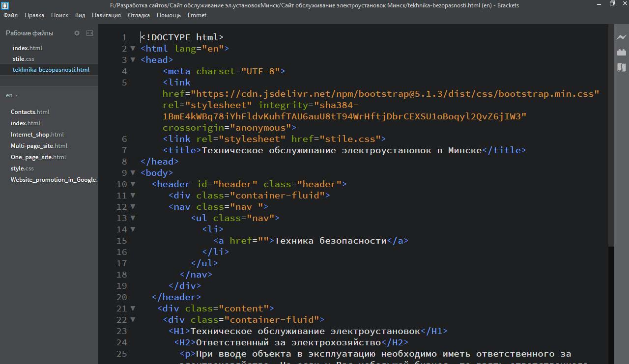Select Internet_shop.html in file tree
Screen dimensions: 629x364
pos(37,135)
